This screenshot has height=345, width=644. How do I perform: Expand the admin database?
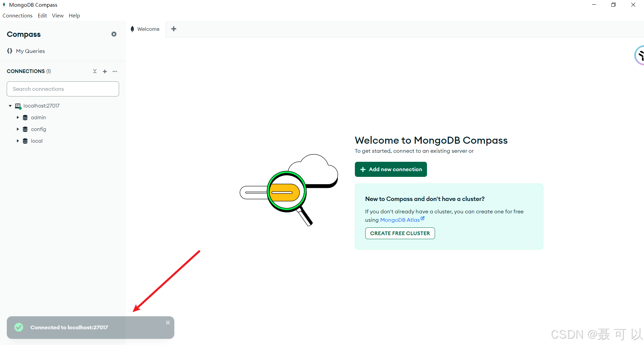(x=18, y=118)
